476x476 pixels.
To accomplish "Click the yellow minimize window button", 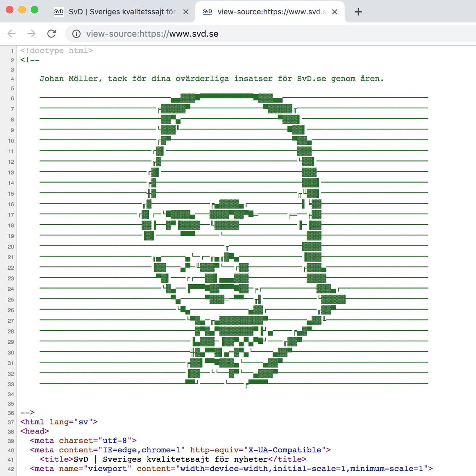I will click(22, 10).
